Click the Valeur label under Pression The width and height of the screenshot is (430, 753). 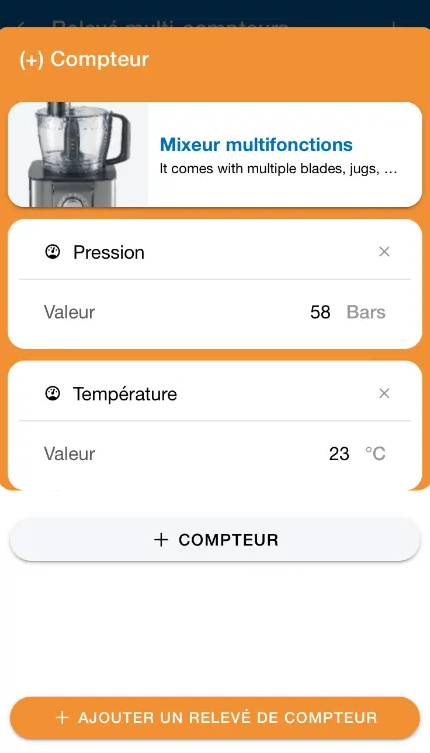(x=70, y=312)
